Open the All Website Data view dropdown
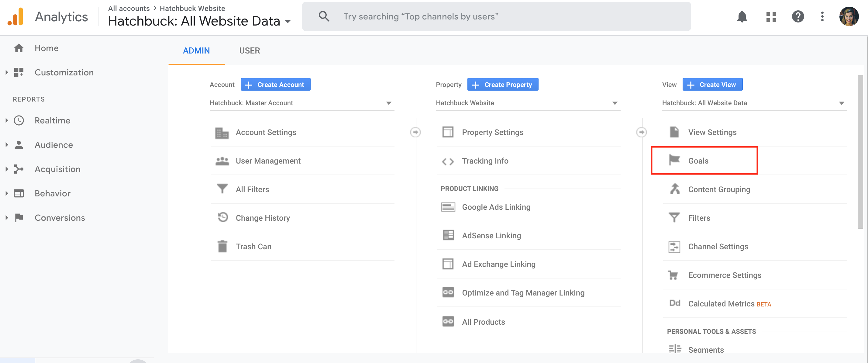This screenshot has height=363, width=868. click(x=754, y=103)
